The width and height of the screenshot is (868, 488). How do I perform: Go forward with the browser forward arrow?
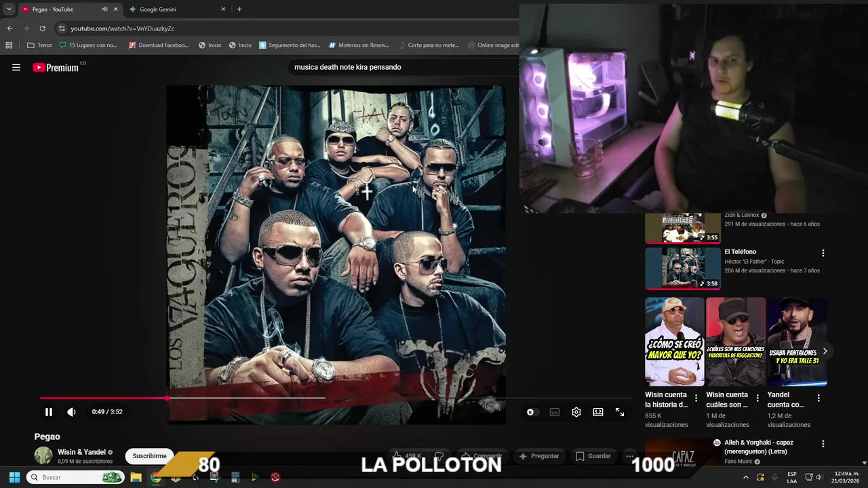26,28
